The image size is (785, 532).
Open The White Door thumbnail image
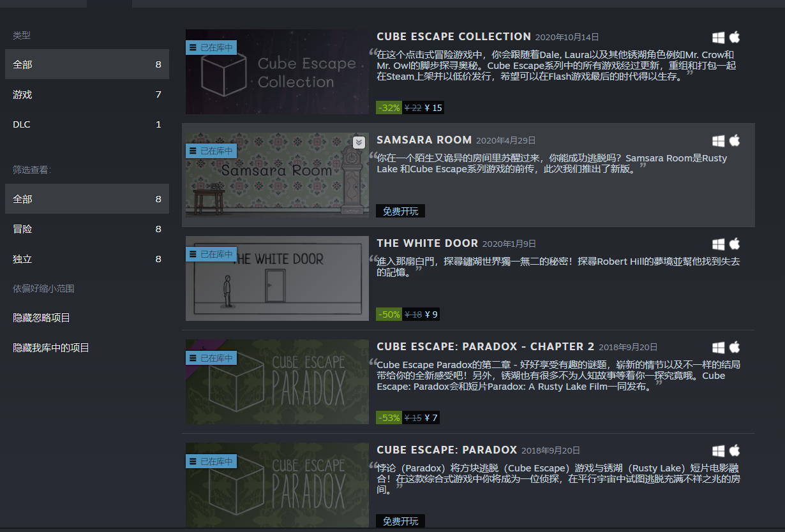(x=277, y=279)
